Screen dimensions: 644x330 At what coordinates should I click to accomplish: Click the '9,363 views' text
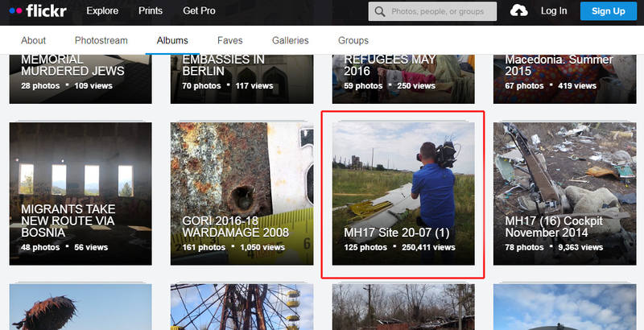pos(580,248)
